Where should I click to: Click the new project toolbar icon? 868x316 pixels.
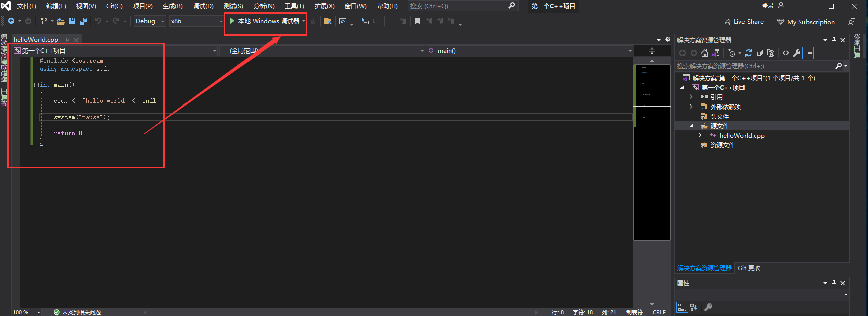(43, 21)
